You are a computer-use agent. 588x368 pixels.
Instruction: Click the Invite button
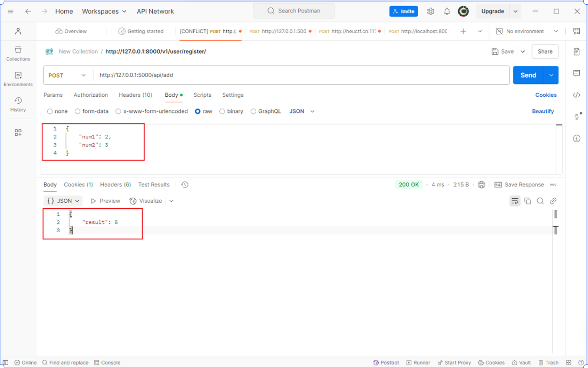pyautogui.click(x=403, y=11)
